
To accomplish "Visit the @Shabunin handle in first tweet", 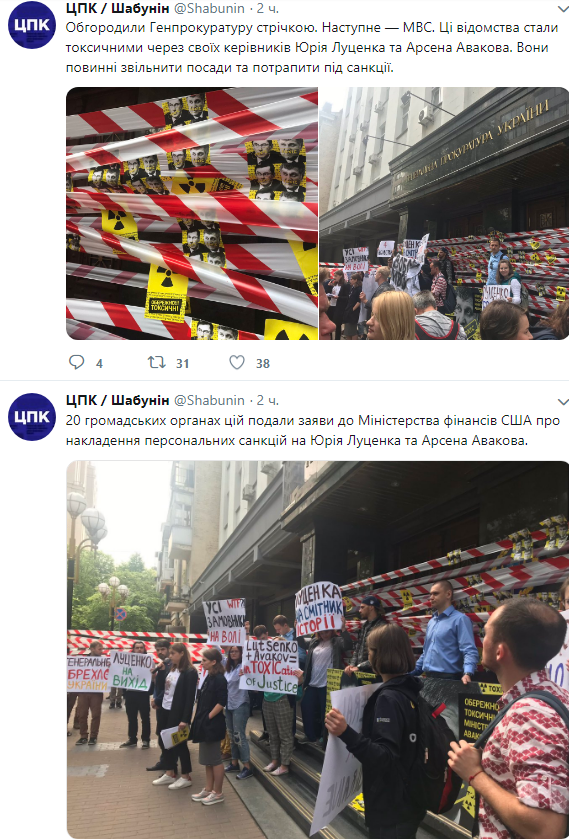I will pos(209,8).
